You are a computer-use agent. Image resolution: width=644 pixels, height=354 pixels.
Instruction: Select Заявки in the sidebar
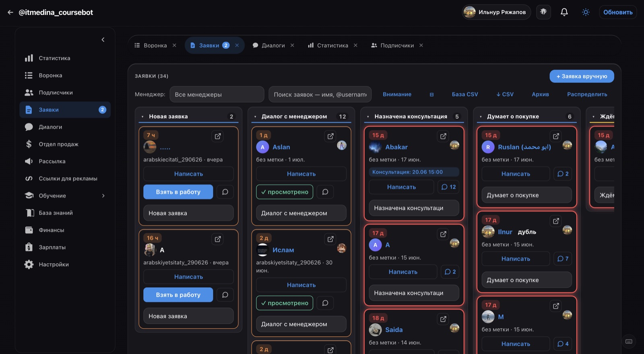pyautogui.click(x=65, y=110)
